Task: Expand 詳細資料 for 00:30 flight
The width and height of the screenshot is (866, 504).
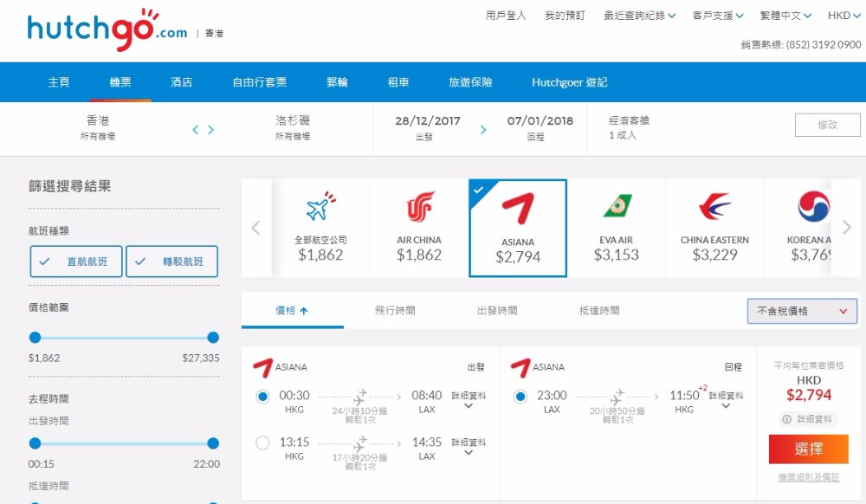Action: point(469,400)
